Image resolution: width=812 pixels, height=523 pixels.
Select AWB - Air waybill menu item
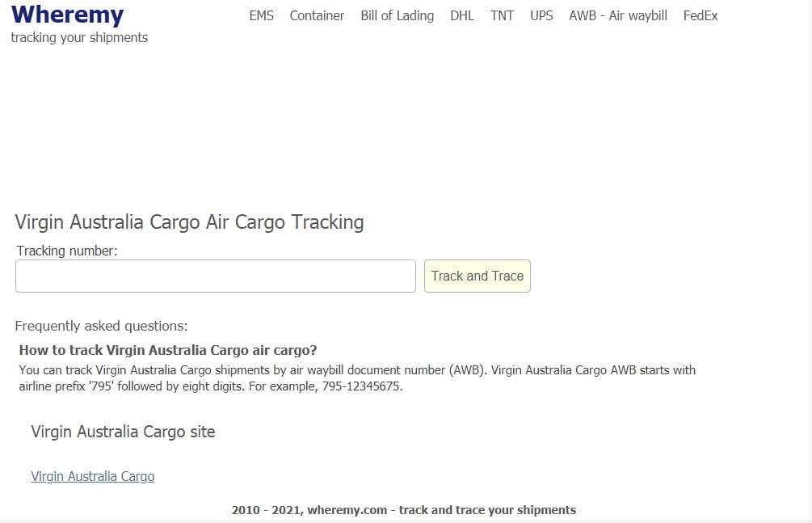pos(618,16)
